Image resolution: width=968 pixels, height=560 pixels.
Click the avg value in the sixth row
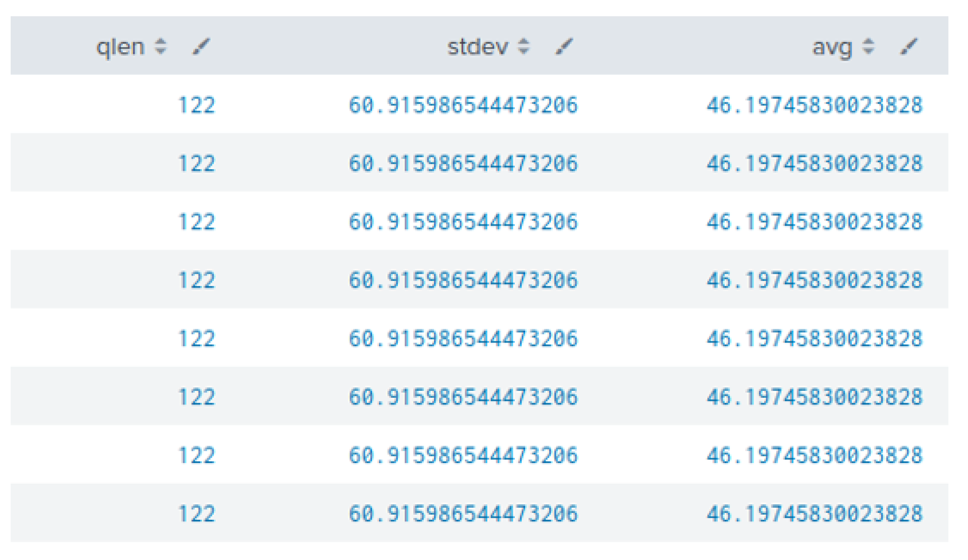(814, 396)
